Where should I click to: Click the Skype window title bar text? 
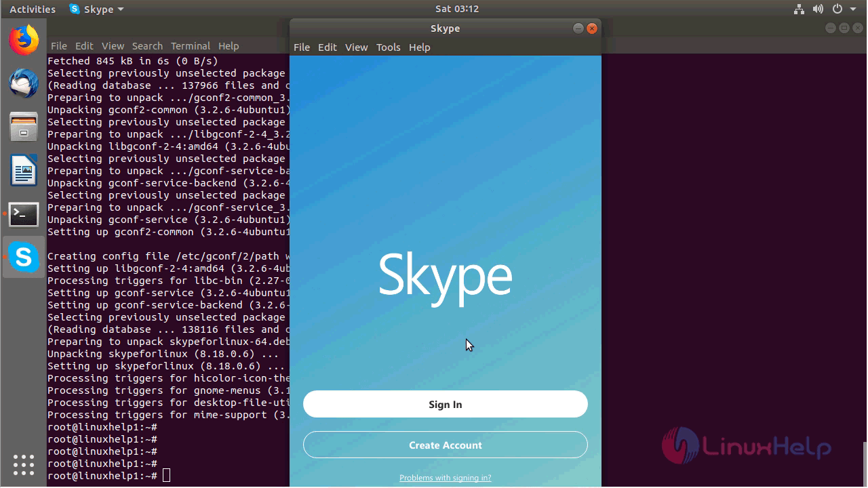pos(446,28)
